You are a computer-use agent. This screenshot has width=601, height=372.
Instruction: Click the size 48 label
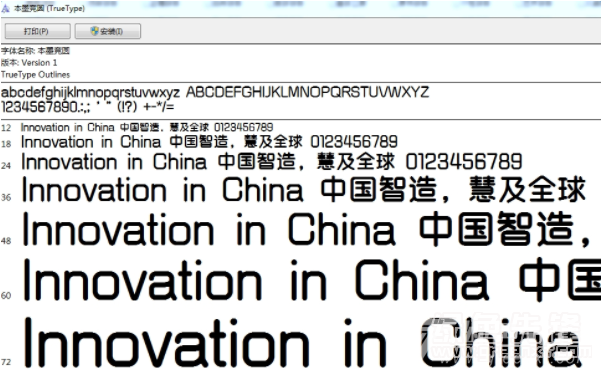click(6, 241)
